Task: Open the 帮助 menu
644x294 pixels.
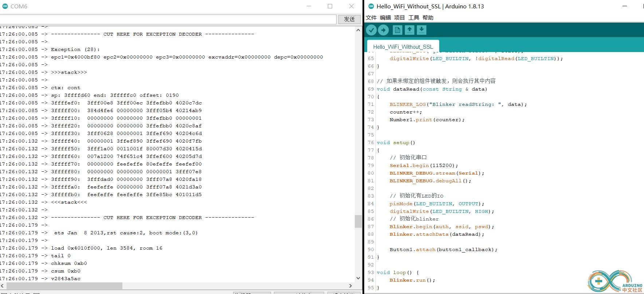Action: coord(428,17)
